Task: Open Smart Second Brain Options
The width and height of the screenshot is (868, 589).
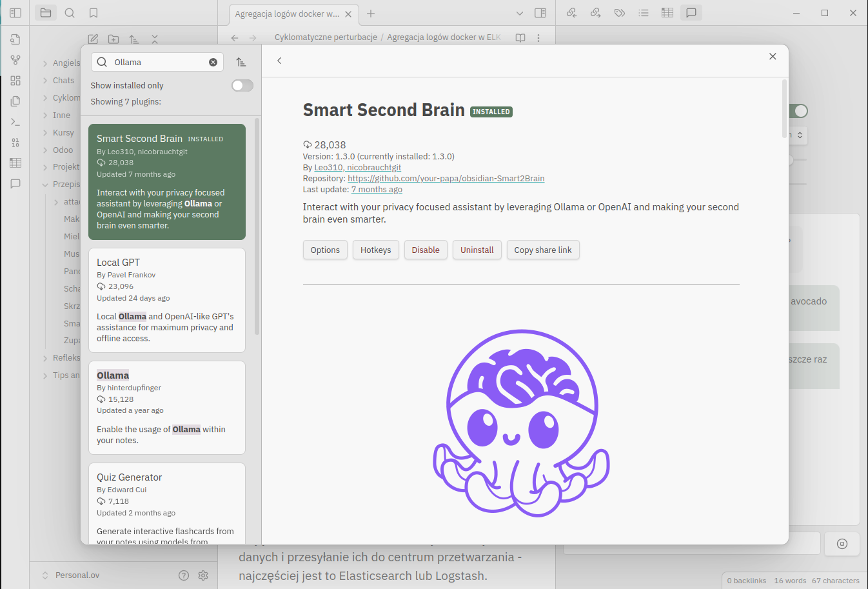Action: pyautogui.click(x=325, y=250)
